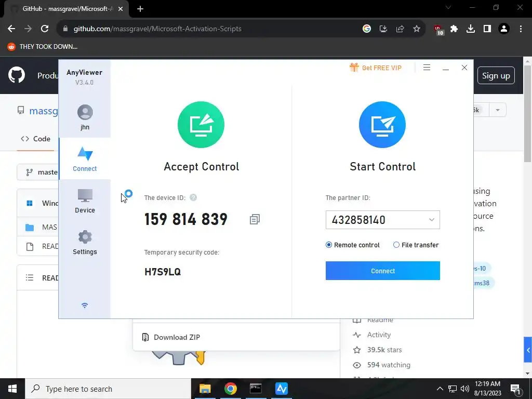Click the blue Connect button
This screenshot has height=399, width=532.
pyautogui.click(x=383, y=271)
